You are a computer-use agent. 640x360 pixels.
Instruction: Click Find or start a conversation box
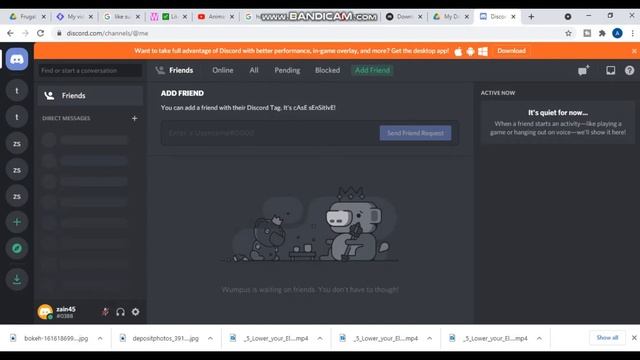(90, 71)
